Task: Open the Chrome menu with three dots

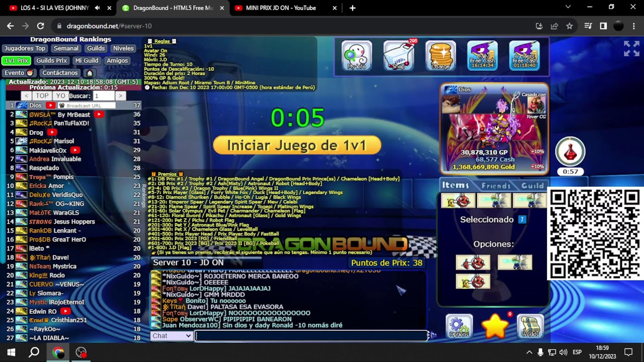Action: pyautogui.click(x=633, y=26)
